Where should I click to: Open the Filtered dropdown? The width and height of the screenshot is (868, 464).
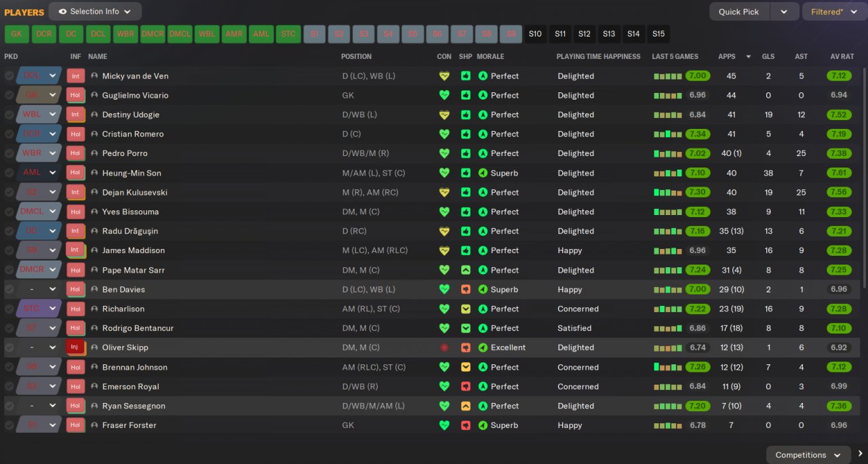click(833, 12)
